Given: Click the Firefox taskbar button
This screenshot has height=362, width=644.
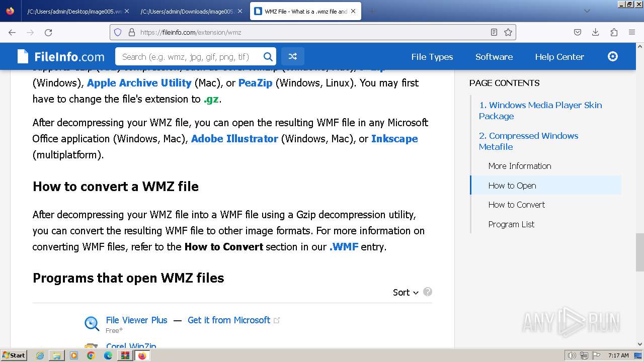Looking at the screenshot, I should (142, 355).
